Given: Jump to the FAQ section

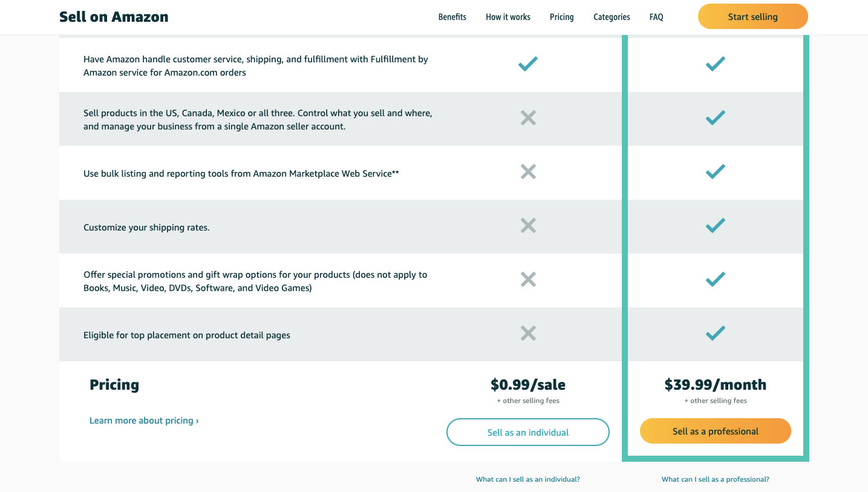Looking at the screenshot, I should tap(656, 17).
